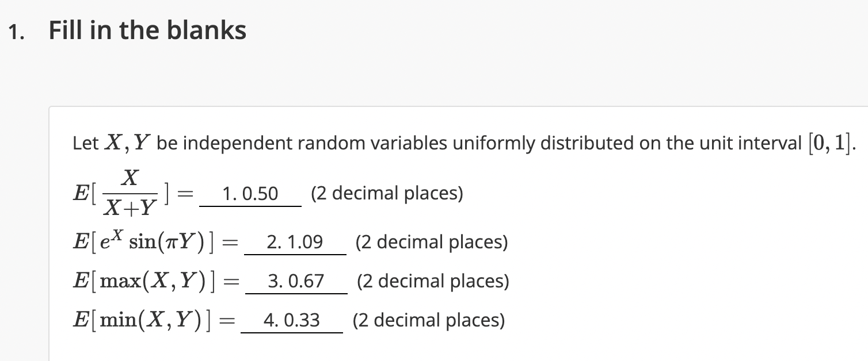Click the fourth blank showing 0.33
The image size is (868, 361).
[292, 320]
